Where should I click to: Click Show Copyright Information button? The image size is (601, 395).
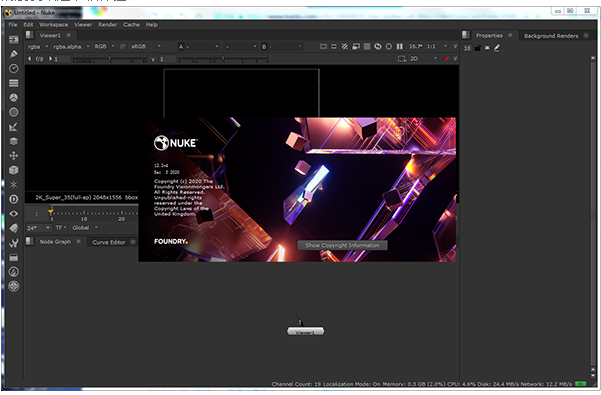click(342, 245)
